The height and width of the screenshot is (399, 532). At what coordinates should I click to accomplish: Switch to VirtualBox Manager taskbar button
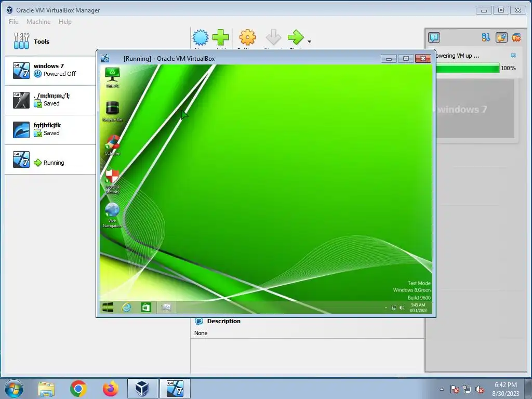[142, 389]
